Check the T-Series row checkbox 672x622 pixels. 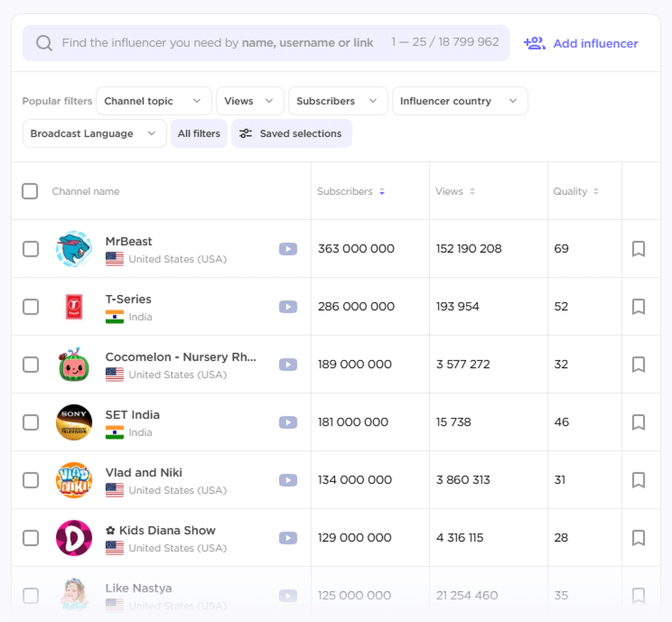pyautogui.click(x=31, y=307)
